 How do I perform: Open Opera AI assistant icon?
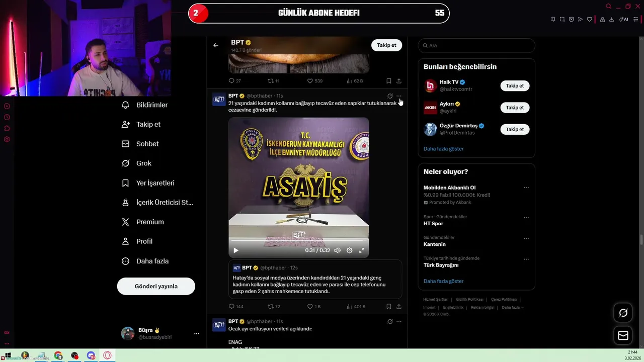[x=623, y=19]
